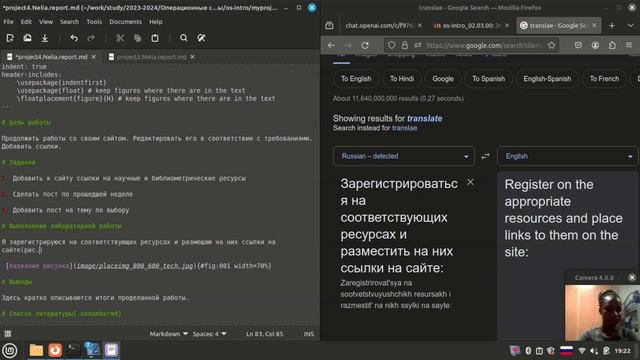Screen dimensions: 640x360
Task: Open the 'Russian – detected' source language dropdown
Action: (404, 156)
